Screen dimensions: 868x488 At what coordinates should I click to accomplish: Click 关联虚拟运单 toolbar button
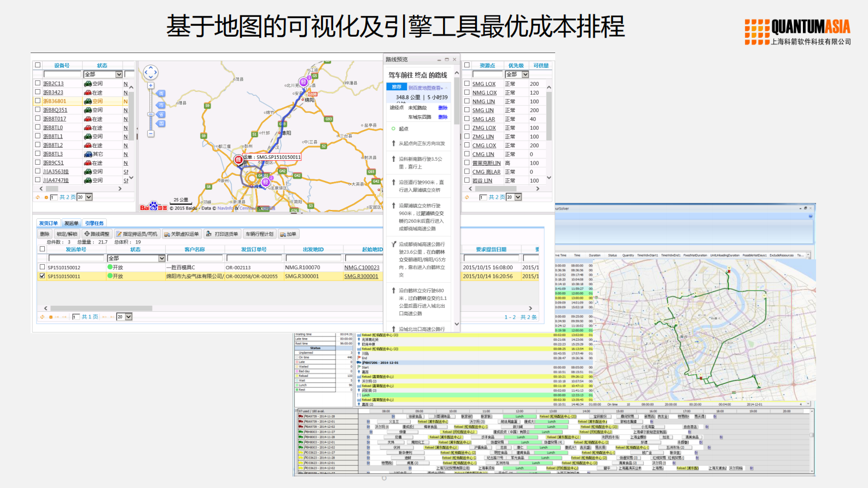[182, 234]
